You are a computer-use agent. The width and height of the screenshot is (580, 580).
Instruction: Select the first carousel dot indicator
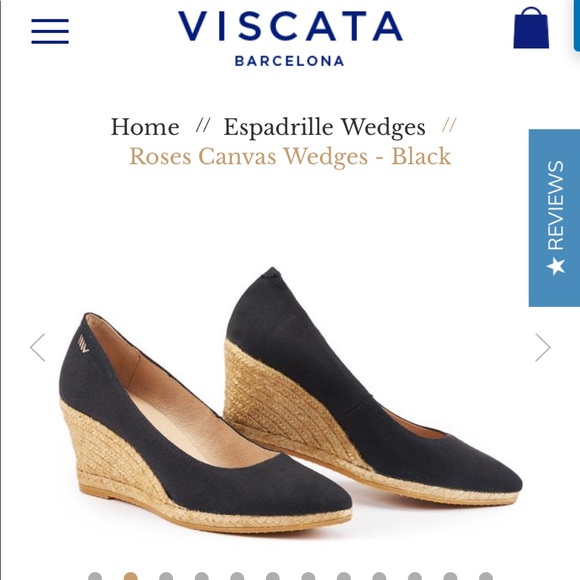pos(95,576)
